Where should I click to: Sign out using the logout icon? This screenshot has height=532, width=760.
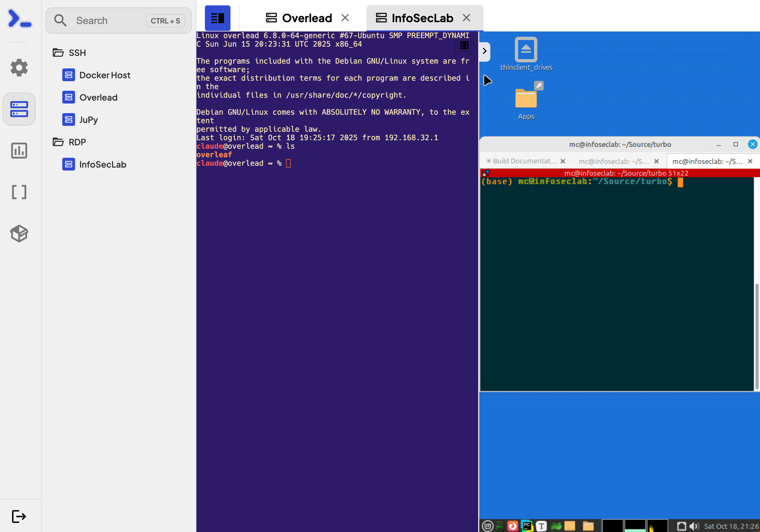[x=18, y=516]
